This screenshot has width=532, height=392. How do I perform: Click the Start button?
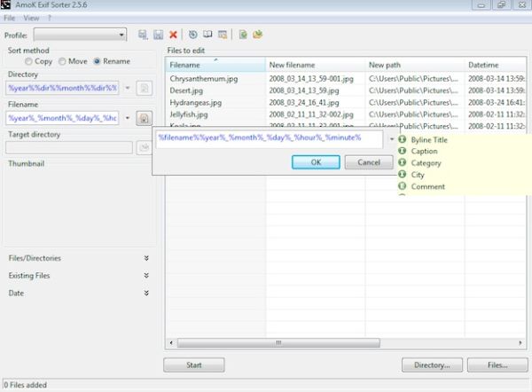tap(192, 365)
